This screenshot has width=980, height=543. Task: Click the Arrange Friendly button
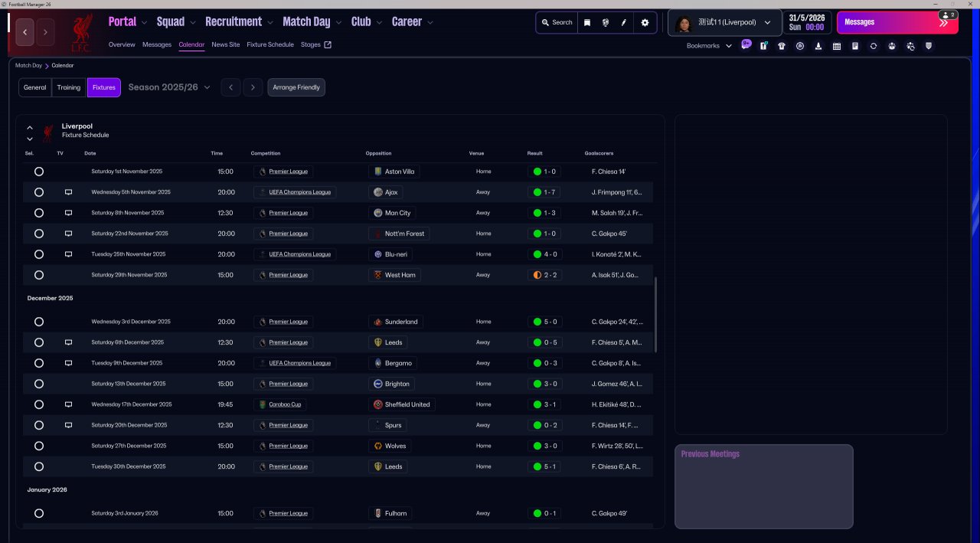tap(296, 87)
